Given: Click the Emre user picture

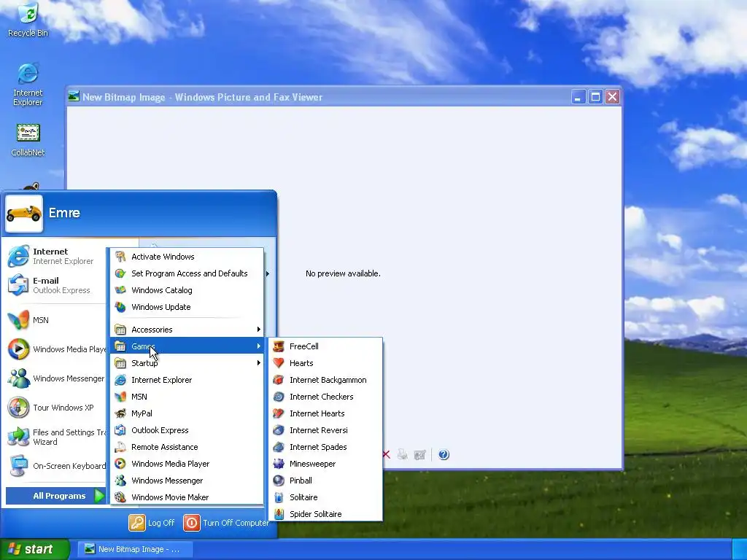Looking at the screenshot, I should pos(24,214).
